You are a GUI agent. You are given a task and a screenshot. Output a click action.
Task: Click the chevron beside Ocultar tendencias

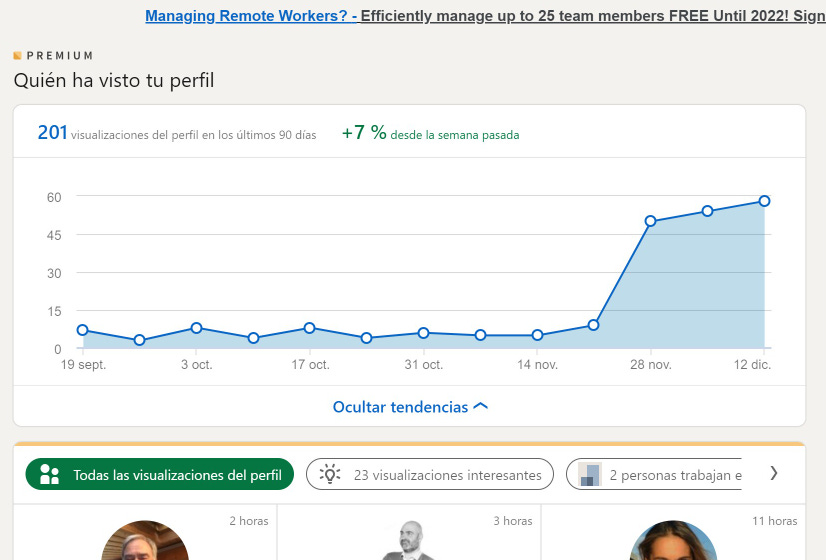[x=480, y=406]
